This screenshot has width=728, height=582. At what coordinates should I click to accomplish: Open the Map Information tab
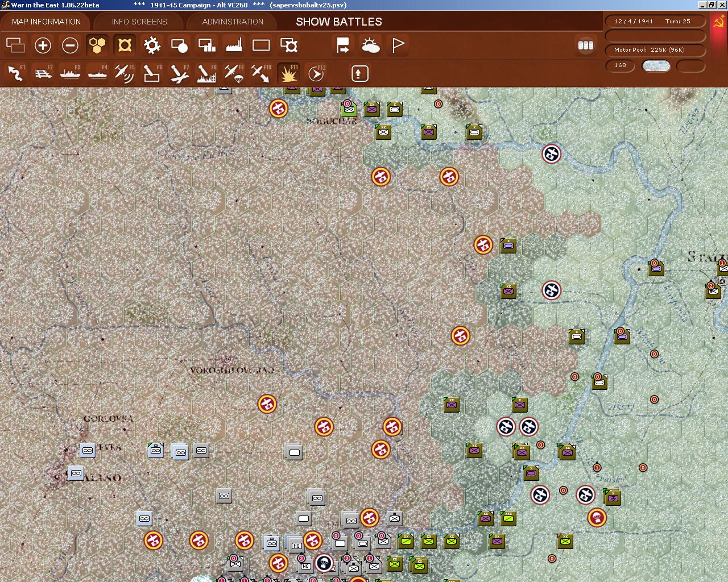tap(46, 22)
